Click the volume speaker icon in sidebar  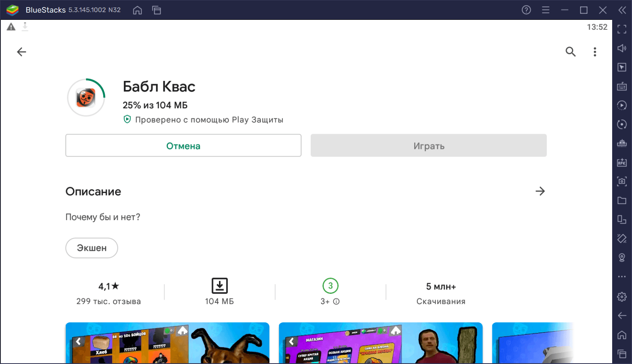pyautogui.click(x=622, y=48)
